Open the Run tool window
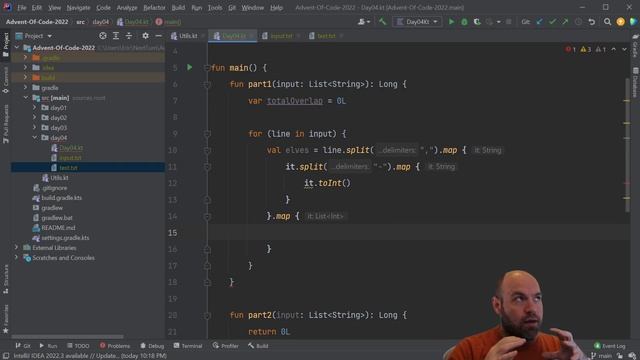Screen dimensions: 640x360 [x=48, y=346]
